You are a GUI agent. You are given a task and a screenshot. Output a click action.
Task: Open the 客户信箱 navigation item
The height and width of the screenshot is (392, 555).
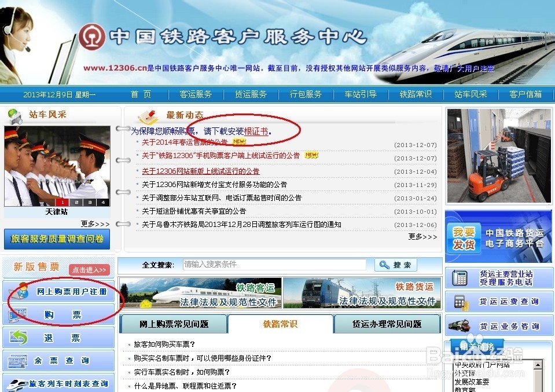pos(525,94)
